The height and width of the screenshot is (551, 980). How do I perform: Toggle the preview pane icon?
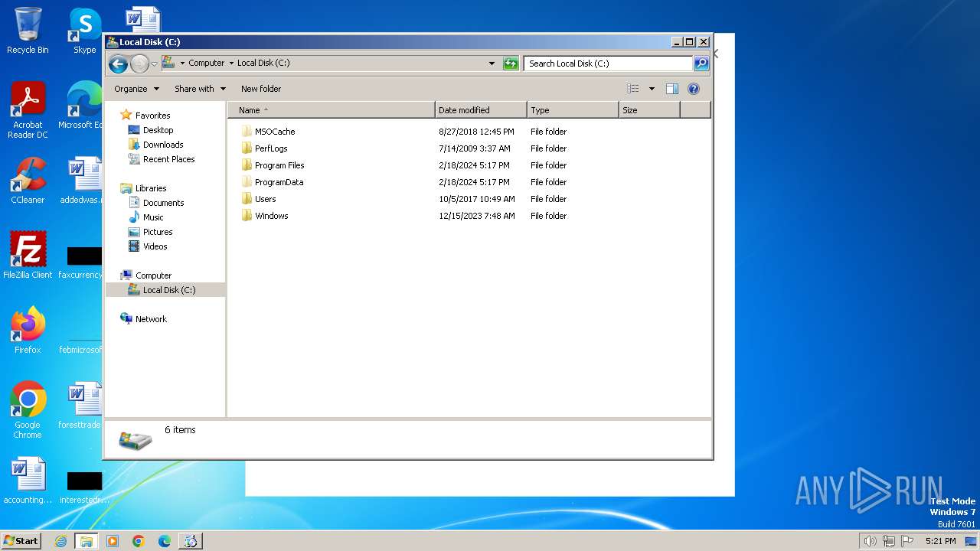pos(672,89)
